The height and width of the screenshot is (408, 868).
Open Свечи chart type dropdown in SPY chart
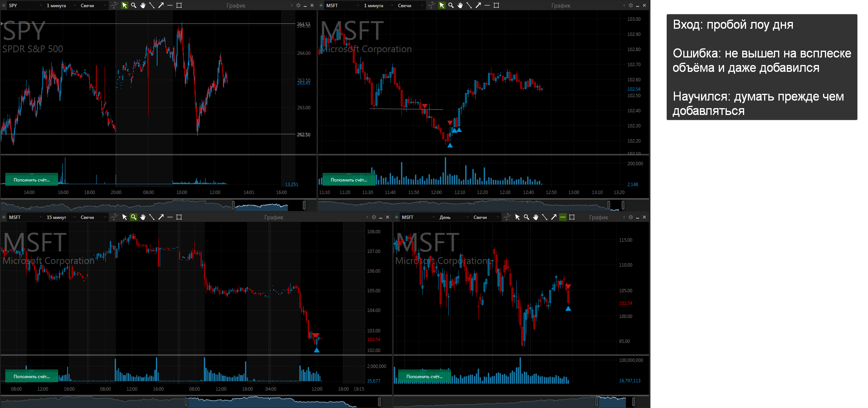click(93, 5)
